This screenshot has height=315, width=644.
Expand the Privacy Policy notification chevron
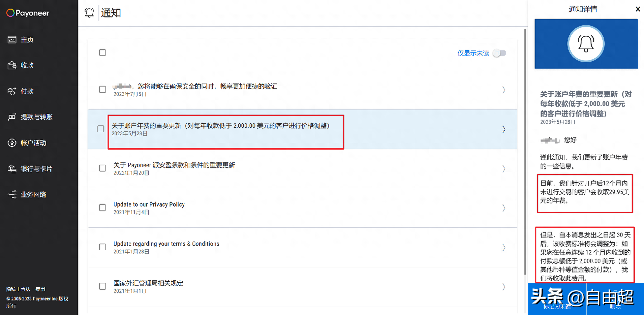(x=504, y=208)
